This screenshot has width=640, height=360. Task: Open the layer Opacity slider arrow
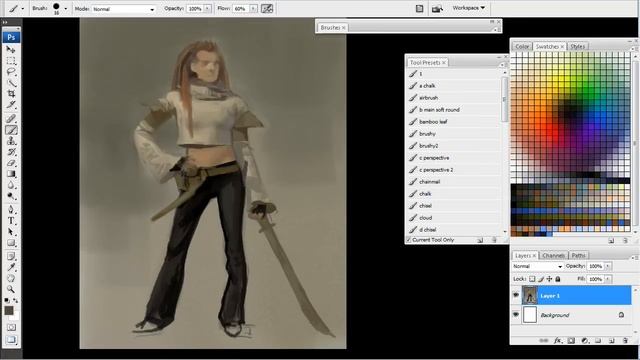point(608,266)
